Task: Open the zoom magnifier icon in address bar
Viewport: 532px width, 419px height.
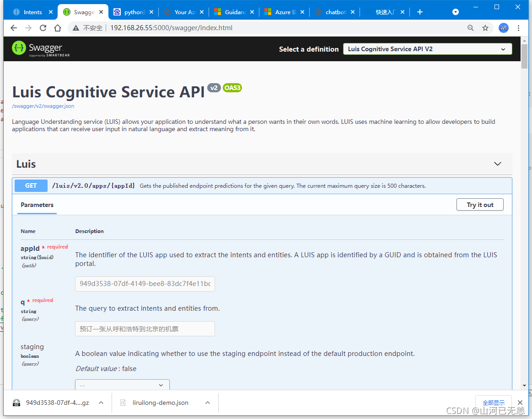Action: coord(471,28)
